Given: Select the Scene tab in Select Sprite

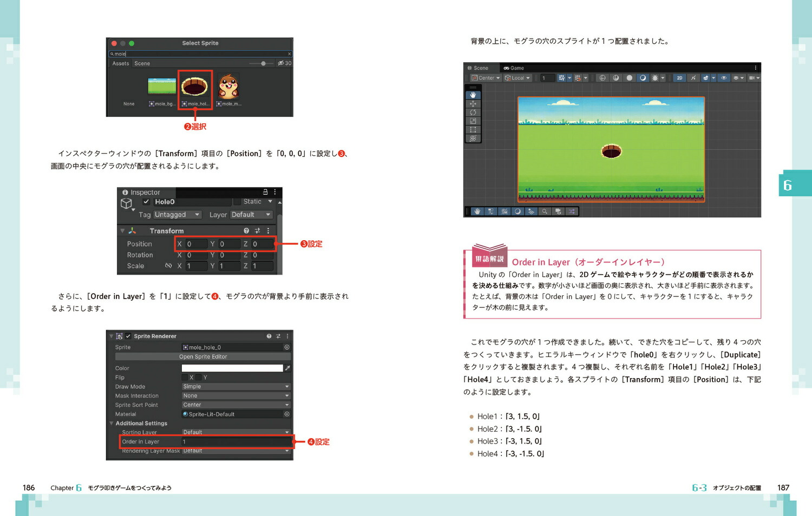Looking at the screenshot, I should pyautogui.click(x=142, y=63).
